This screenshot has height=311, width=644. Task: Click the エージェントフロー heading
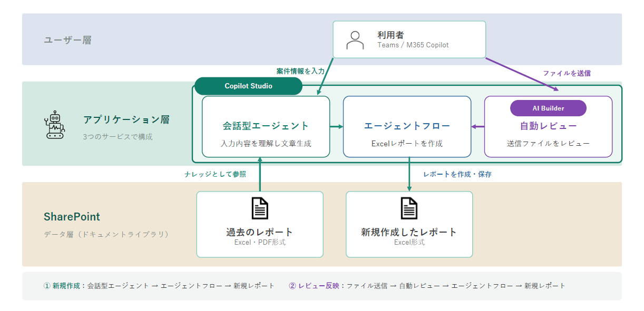point(407,126)
